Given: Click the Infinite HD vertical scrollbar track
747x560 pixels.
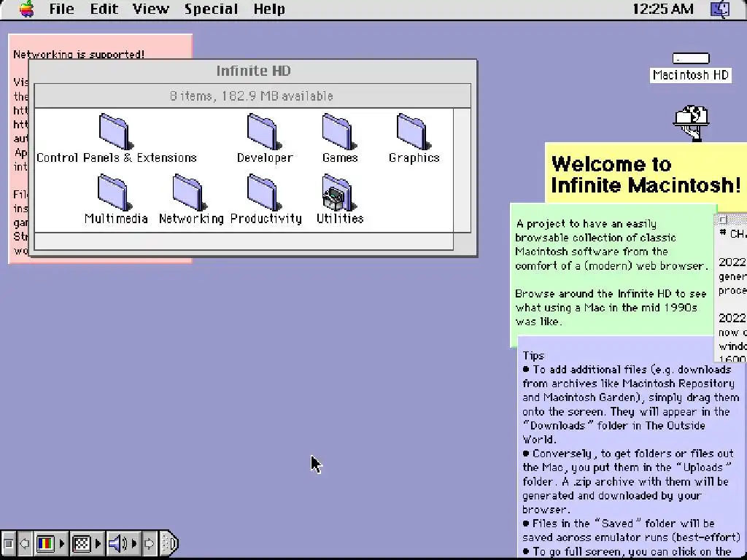Looking at the screenshot, I should [462, 170].
